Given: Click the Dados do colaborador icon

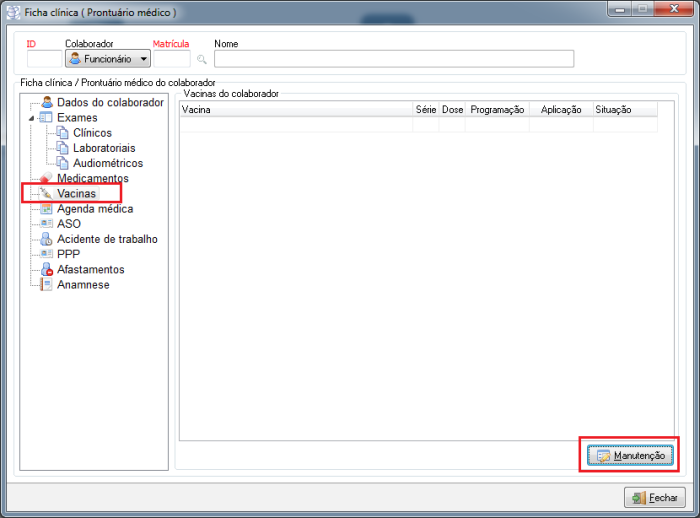Looking at the screenshot, I should click(47, 103).
